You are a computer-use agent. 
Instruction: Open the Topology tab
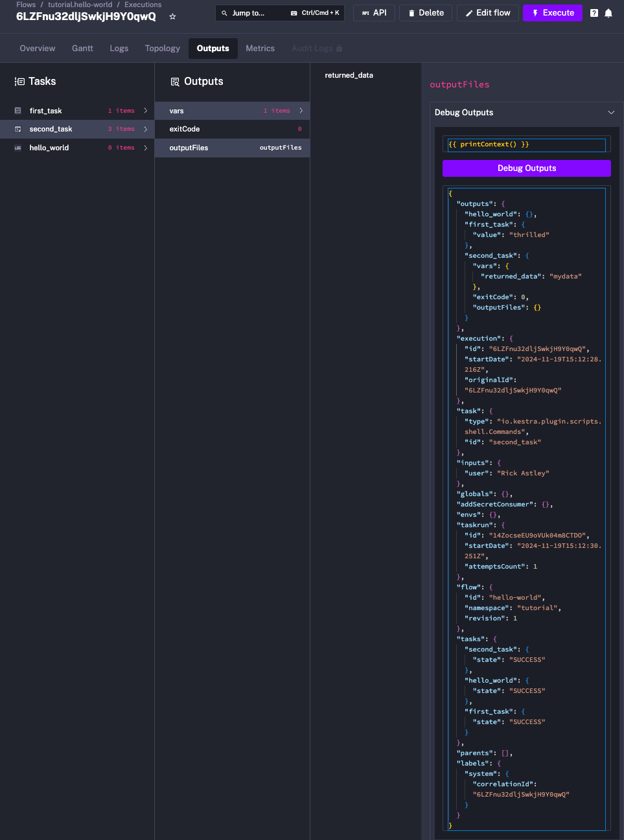click(162, 49)
